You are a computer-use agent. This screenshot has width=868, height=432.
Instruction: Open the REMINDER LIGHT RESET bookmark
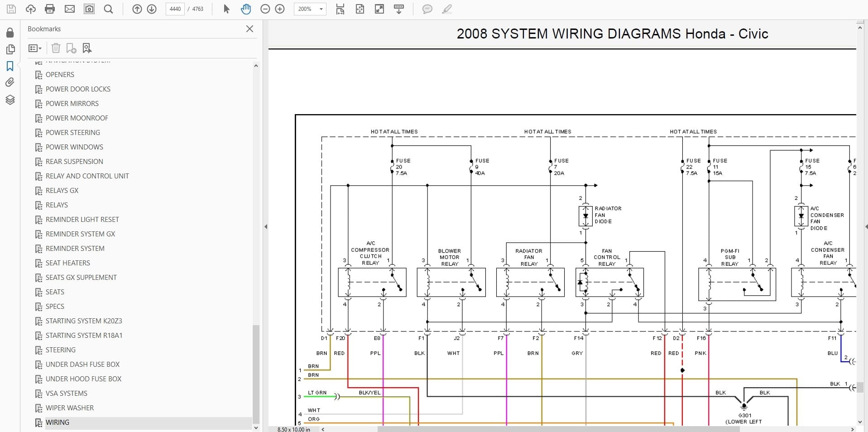click(82, 219)
